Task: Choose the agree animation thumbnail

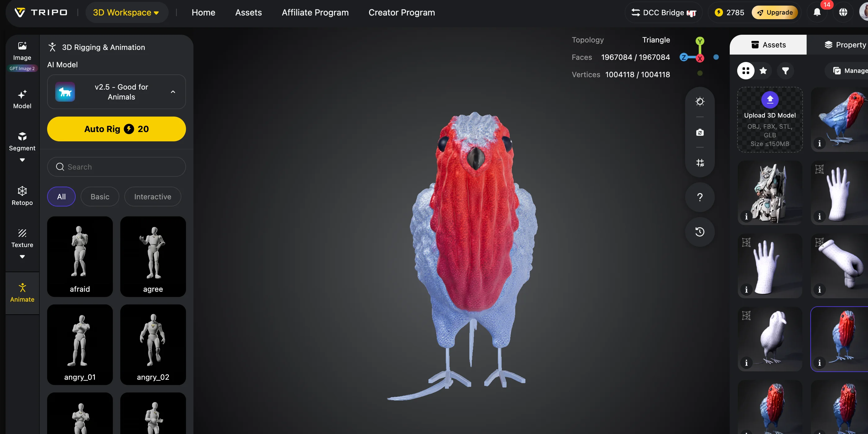Action: coord(153,256)
